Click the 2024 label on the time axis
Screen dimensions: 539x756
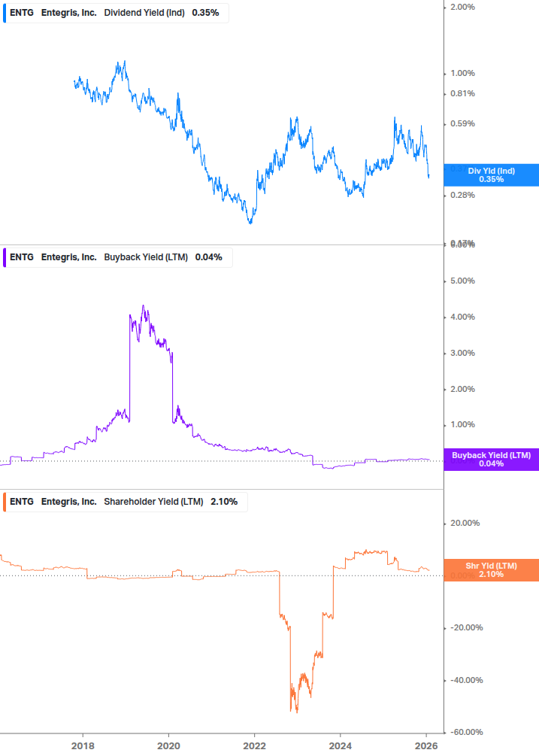click(340, 746)
